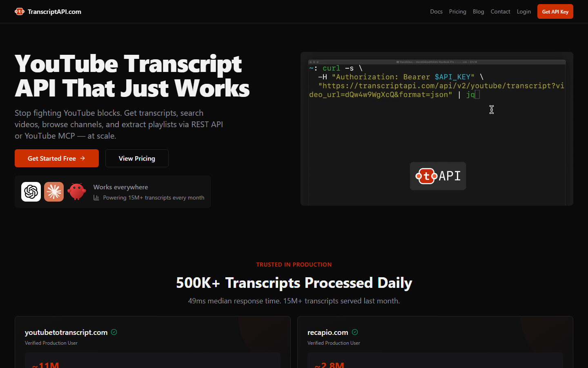
Task: Click Login in the top navigation
Action: (x=524, y=11)
